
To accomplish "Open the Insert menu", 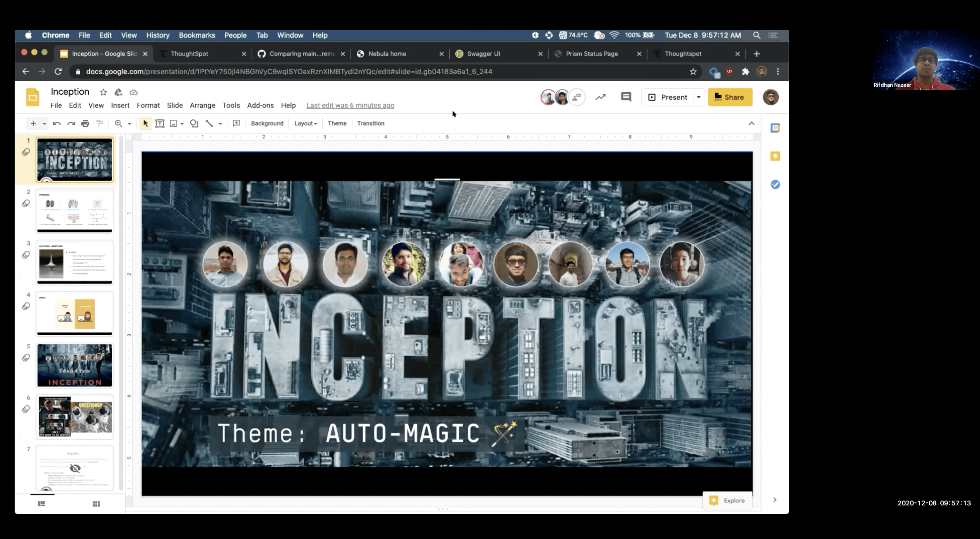I will (x=120, y=105).
